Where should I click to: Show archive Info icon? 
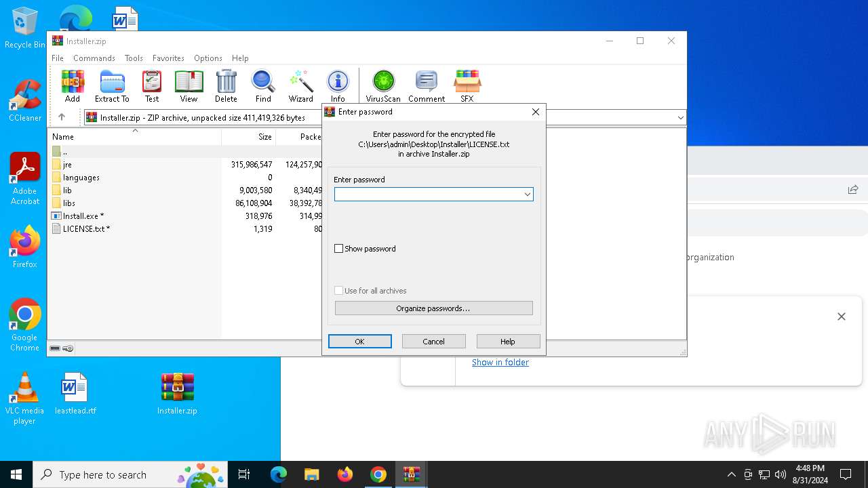(338, 86)
